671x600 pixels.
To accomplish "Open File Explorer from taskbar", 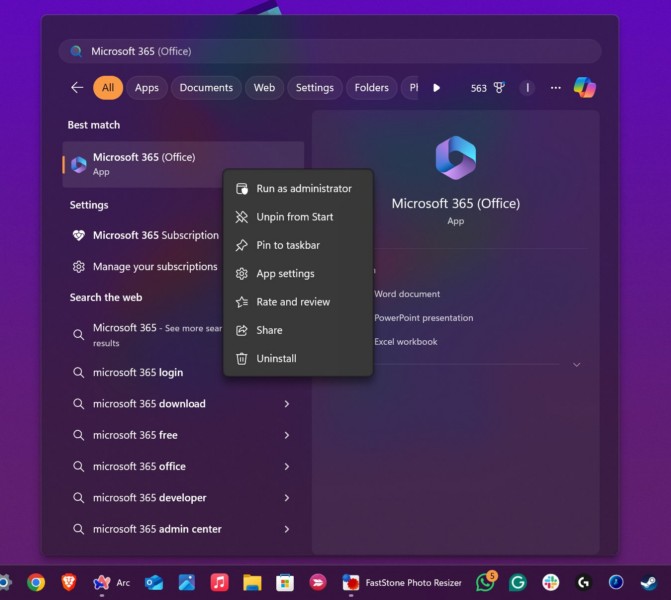I will coord(252,582).
